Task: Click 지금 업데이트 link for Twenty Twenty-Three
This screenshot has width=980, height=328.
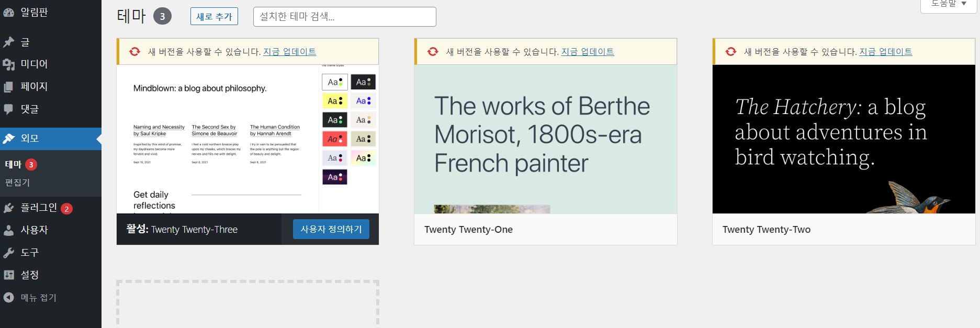Action: [290, 52]
